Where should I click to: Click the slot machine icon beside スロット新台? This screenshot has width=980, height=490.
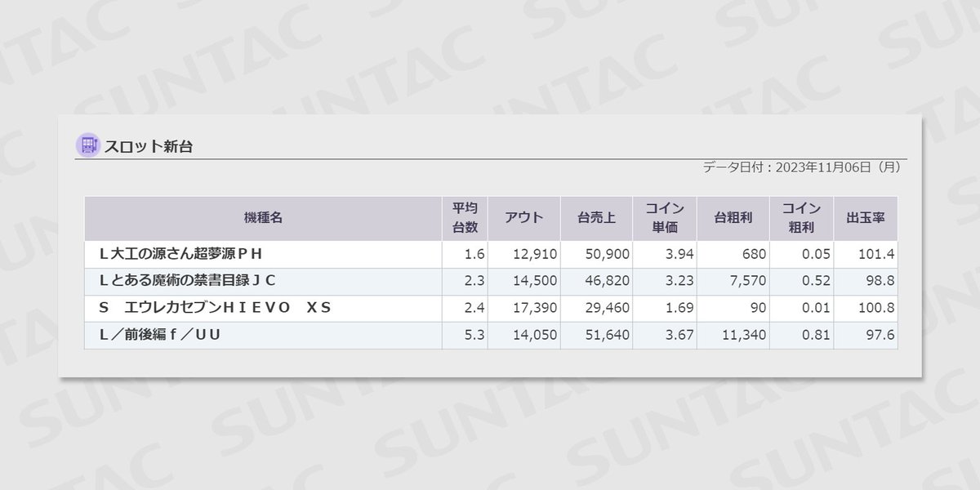click(x=87, y=145)
